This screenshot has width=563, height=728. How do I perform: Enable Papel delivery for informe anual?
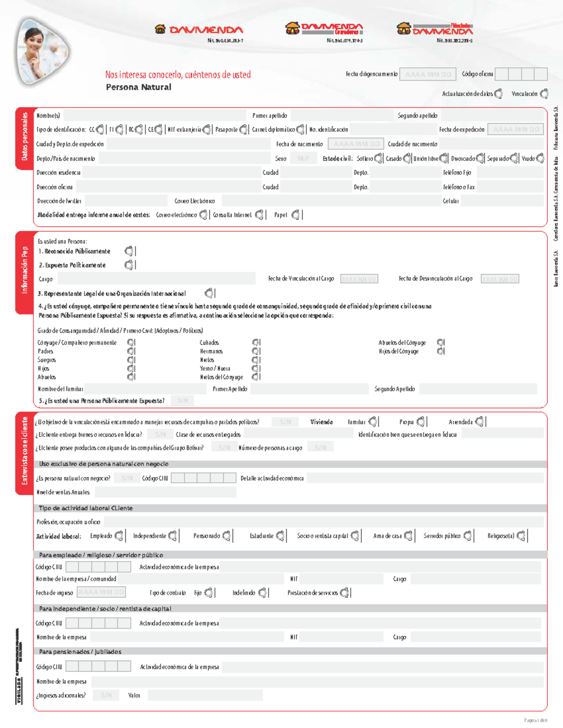[x=295, y=215]
